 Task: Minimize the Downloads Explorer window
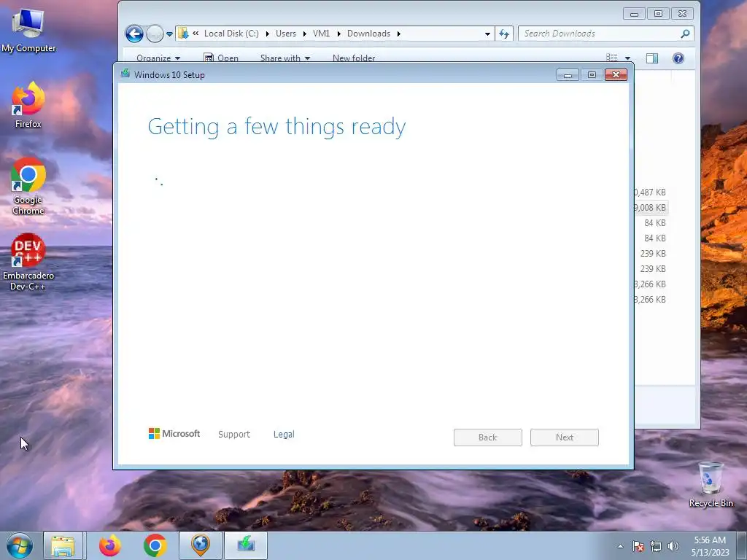click(634, 14)
